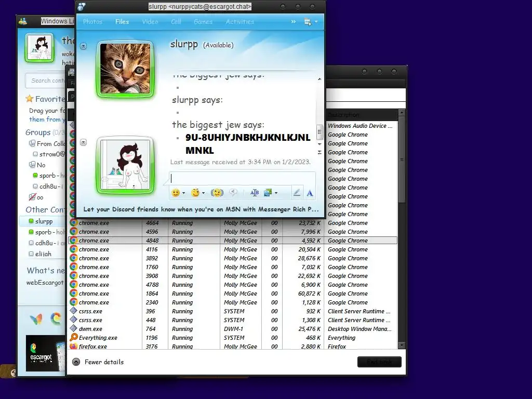
Task: Click the Chrome icon of PID 4664 row
Action: 73,223
